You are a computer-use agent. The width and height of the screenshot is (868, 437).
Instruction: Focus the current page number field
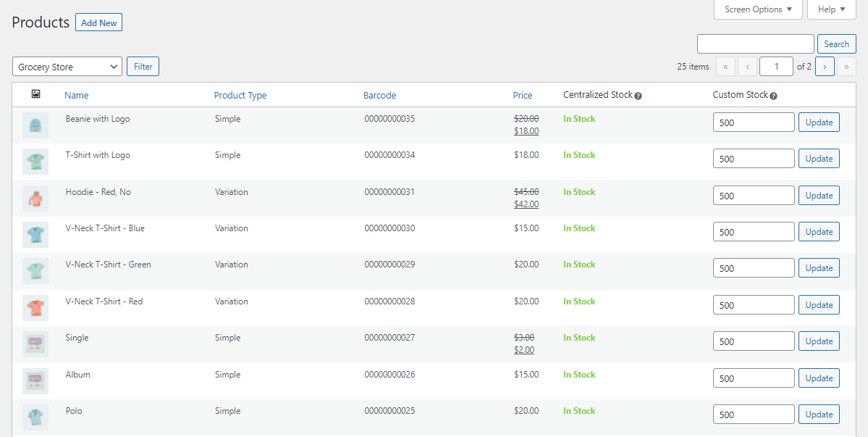click(776, 67)
